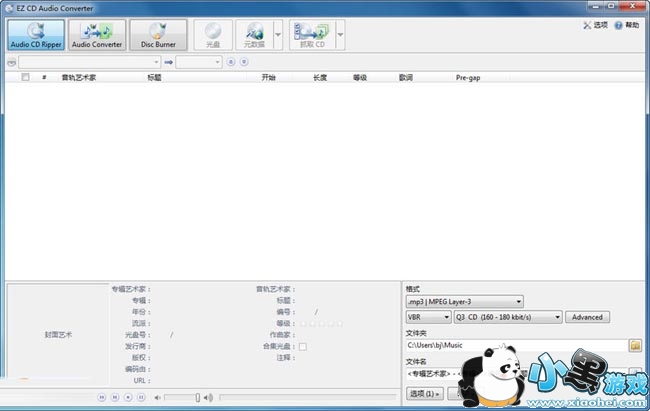Open the .mp3 MPEG Layer-3 format dropdown
The height and width of the screenshot is (411, 650).
tap(464, 302)
